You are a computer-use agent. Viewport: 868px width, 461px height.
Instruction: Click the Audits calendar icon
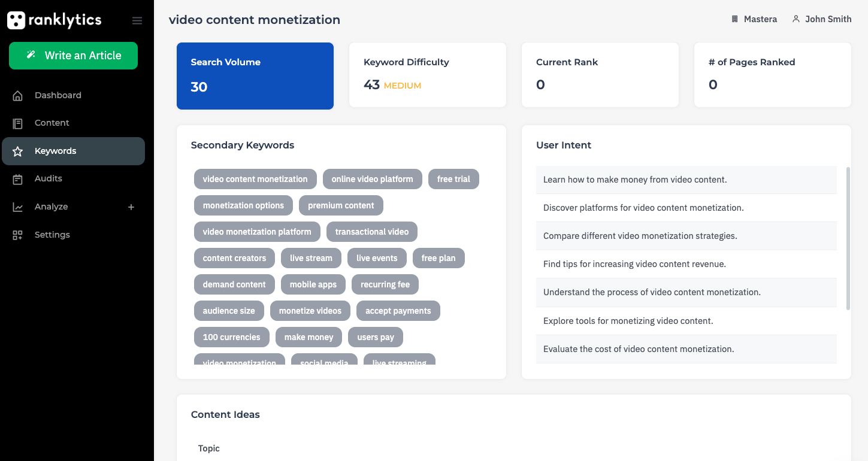(18, 179)
